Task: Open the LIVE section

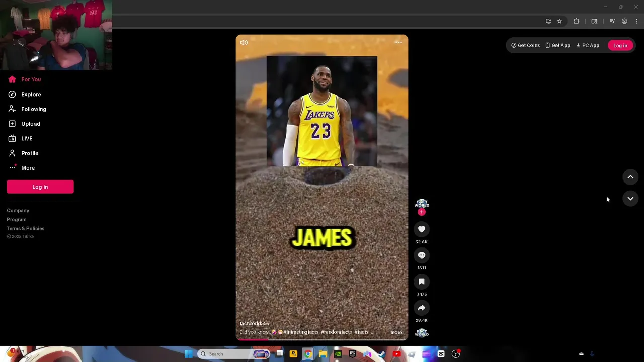Action: (20, 138)
